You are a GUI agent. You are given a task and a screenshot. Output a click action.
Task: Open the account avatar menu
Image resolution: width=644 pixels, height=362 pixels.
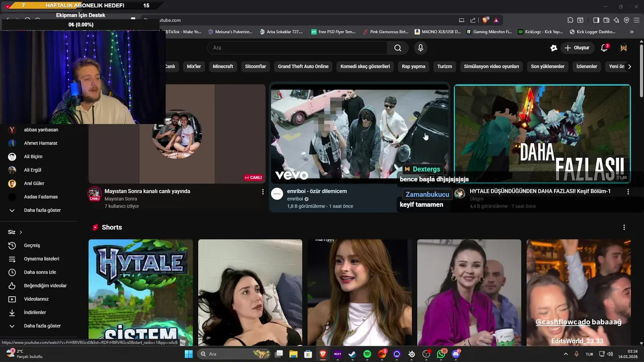click(624, 48)
